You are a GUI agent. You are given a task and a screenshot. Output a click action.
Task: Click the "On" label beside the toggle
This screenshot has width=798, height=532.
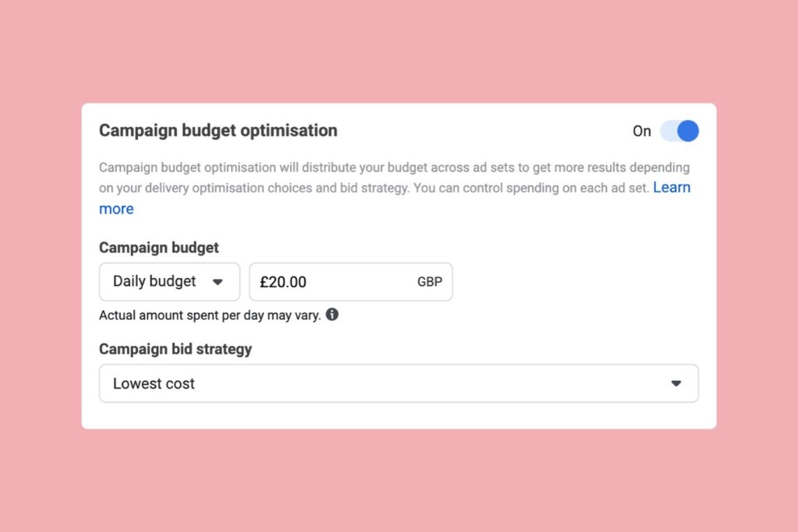pos(641,131)
